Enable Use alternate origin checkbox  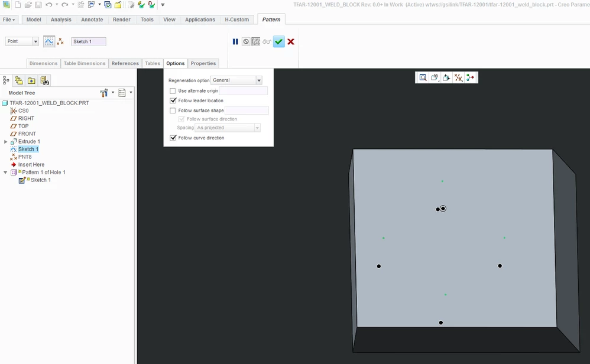173,90
